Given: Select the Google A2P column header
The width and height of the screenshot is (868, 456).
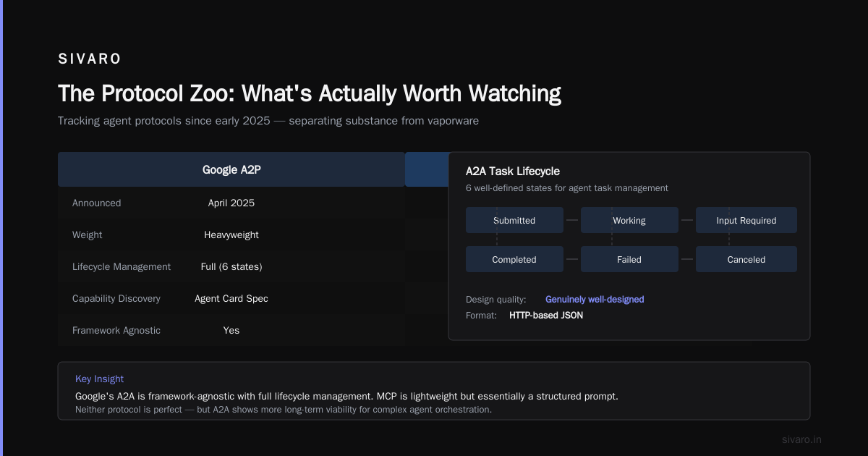Looking at the screenshot, I should click(x=231, y=169).
